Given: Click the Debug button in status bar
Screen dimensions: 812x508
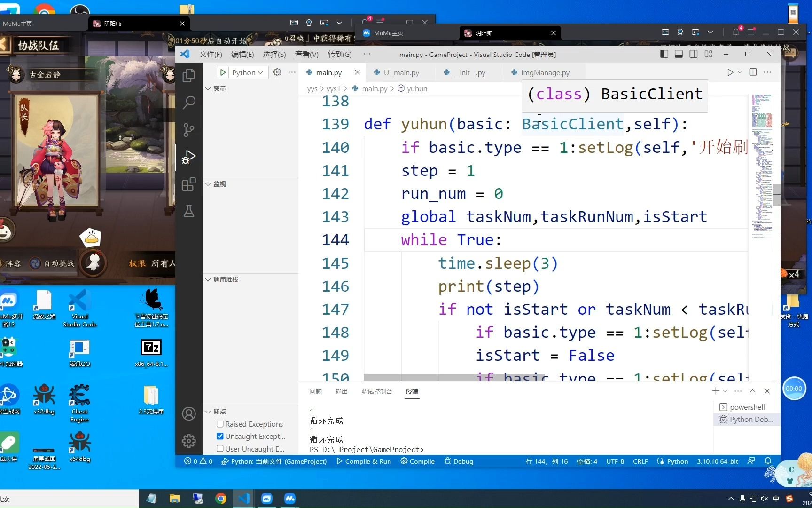Looking at the screenshot, I should click(458, 461).
